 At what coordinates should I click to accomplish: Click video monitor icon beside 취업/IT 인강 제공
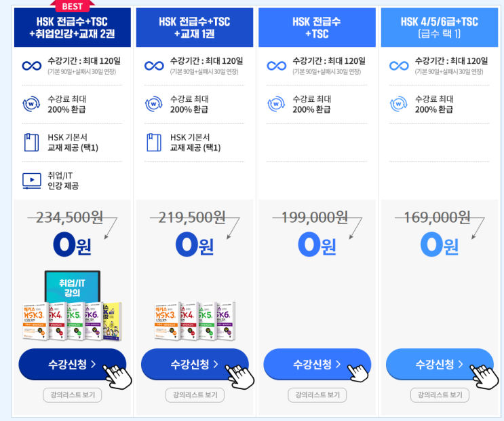[x=32, y=180]
